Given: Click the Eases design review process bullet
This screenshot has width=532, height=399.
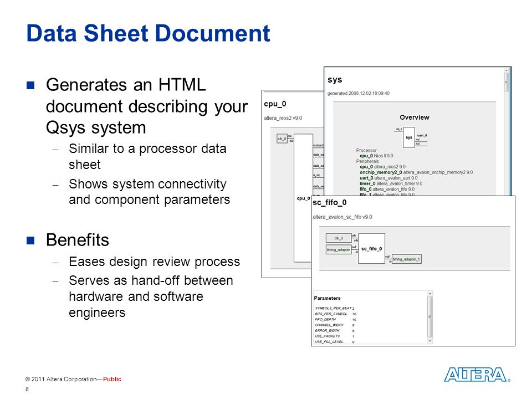Looking at the screenshot, I should (155, 262).
